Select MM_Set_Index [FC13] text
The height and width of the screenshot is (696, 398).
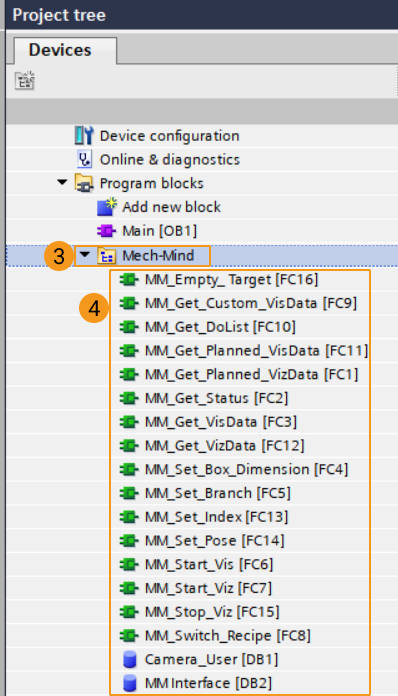217,517
